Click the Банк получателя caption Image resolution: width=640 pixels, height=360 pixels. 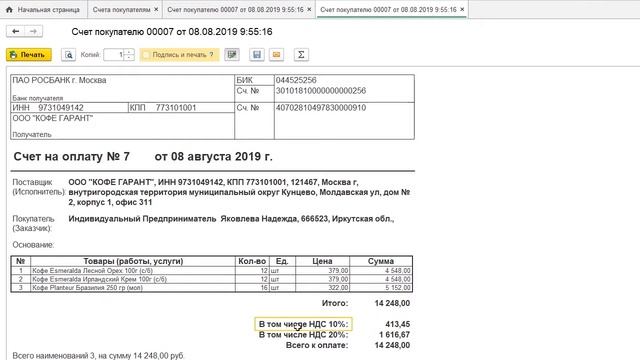38,98
